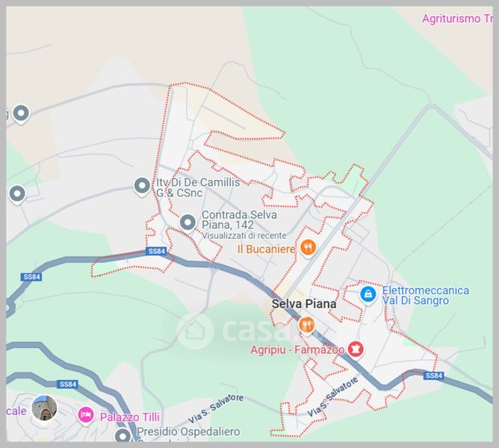Image resolution: width=499 pixels, height=448 pixels.
Task: Open the Elettromeccanica Val Di Sangro label
Action: tap(425, 295)
